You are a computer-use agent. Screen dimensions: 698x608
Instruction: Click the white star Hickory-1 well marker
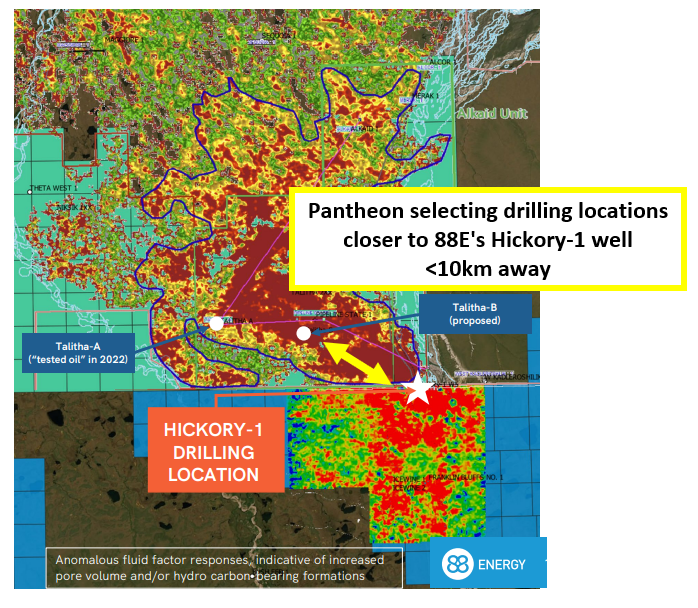click(418, 388)
